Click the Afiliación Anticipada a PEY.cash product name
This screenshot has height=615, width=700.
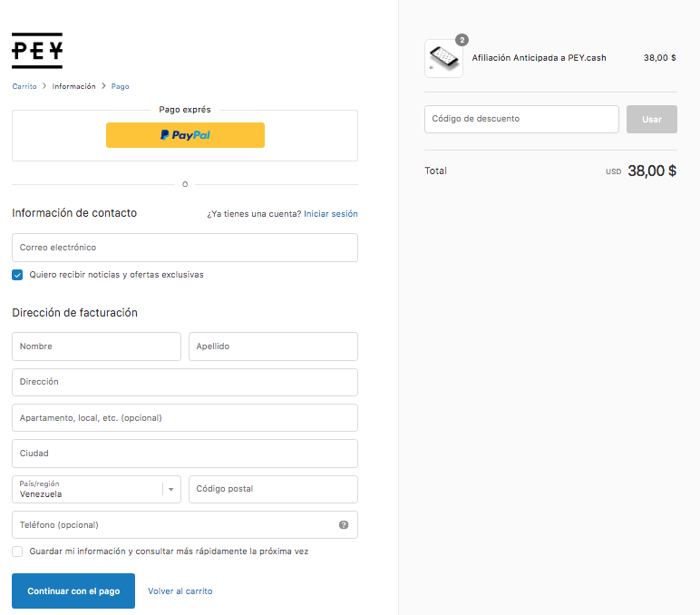tap(539, 58)
